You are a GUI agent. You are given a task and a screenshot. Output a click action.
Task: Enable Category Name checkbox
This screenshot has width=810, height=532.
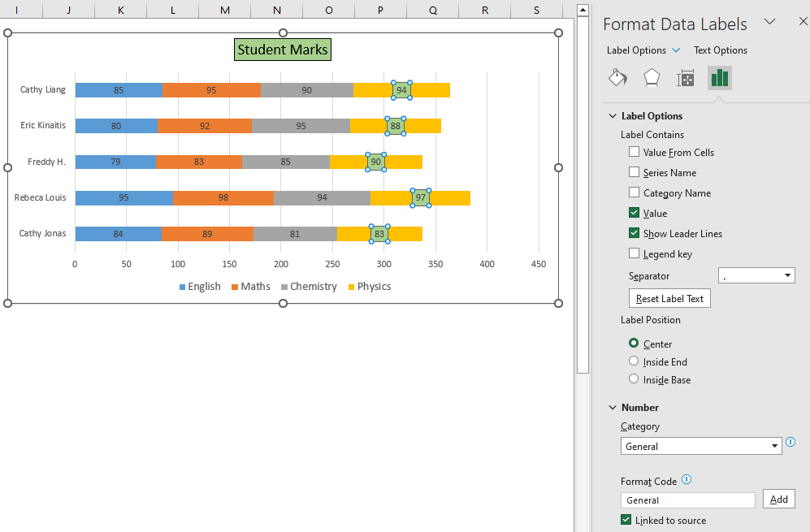(634, 192)
